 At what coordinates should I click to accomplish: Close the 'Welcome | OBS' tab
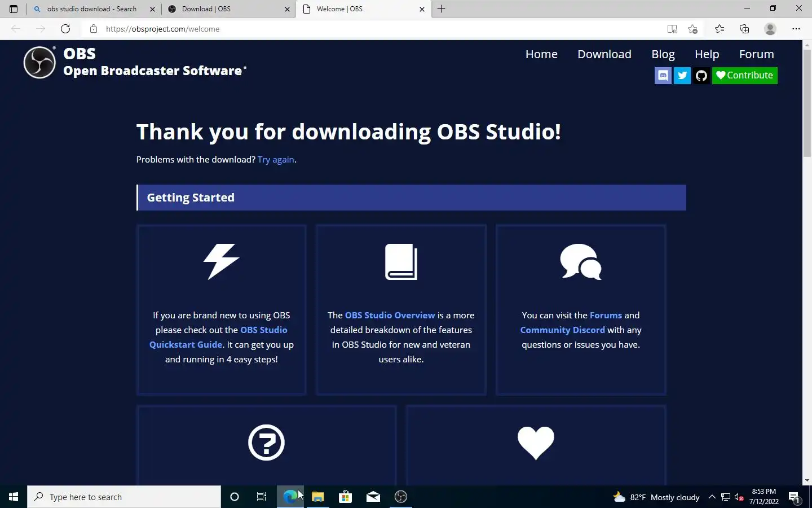(422, 9)
